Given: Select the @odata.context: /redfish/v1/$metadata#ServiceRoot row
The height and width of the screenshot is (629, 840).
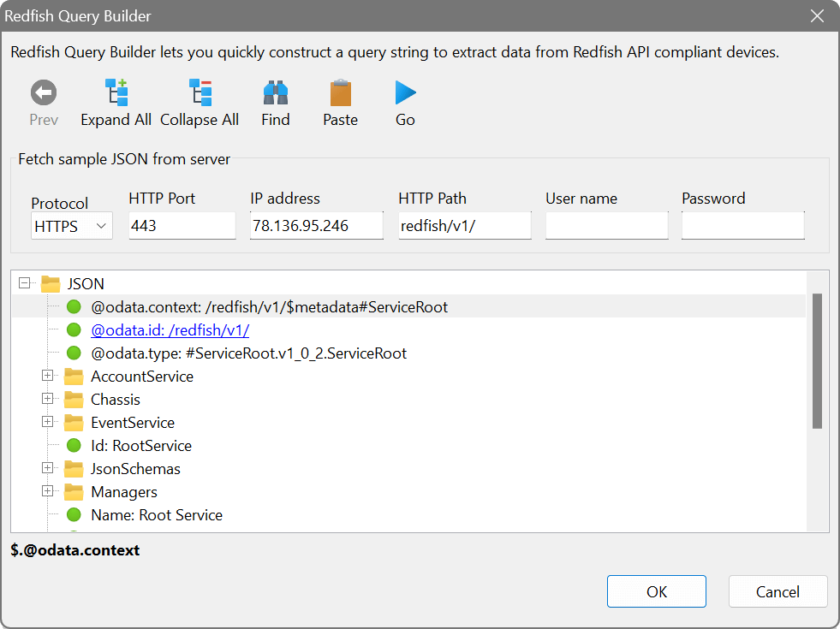Looking at the screenshot, I should point(408,306).
